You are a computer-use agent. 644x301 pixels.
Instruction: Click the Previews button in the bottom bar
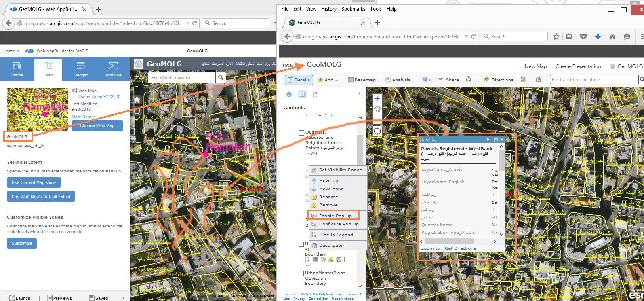59,298
